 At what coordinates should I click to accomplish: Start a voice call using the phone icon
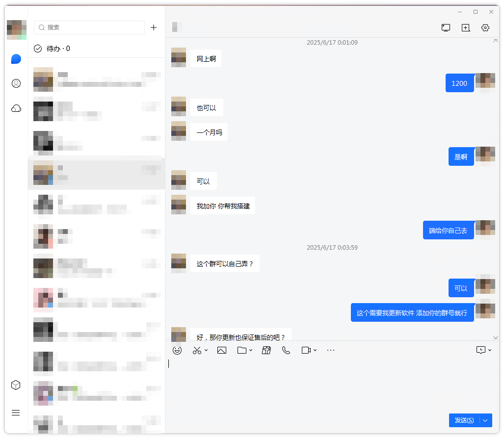286,350
